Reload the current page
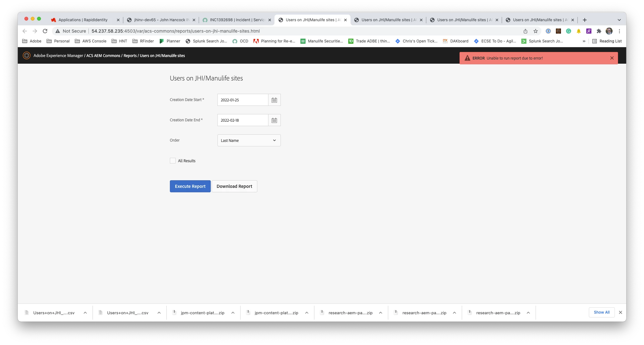This screenshot has width=644, height=345. pos(45,31)
